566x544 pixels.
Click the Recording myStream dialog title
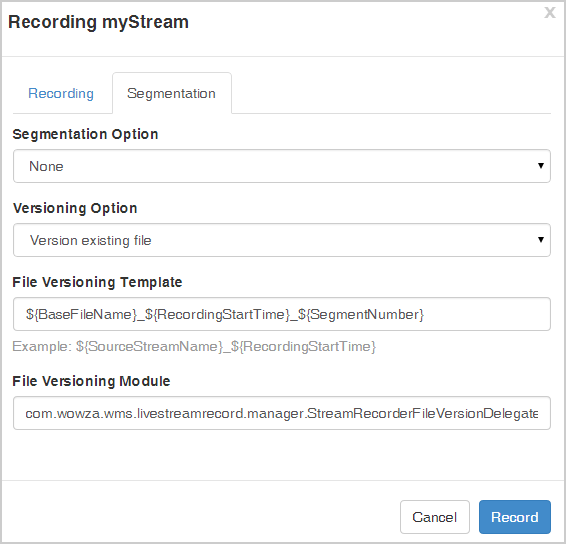pos(98,22)
